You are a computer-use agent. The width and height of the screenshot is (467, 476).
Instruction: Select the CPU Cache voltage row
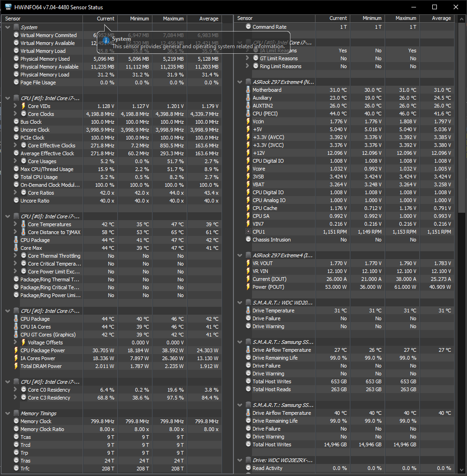[344, 208]
